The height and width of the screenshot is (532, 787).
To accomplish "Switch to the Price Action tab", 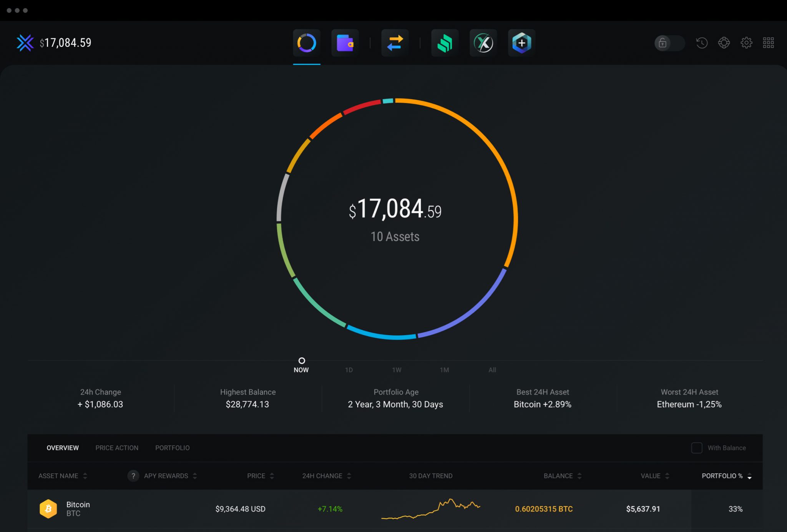I will [117, 448].
